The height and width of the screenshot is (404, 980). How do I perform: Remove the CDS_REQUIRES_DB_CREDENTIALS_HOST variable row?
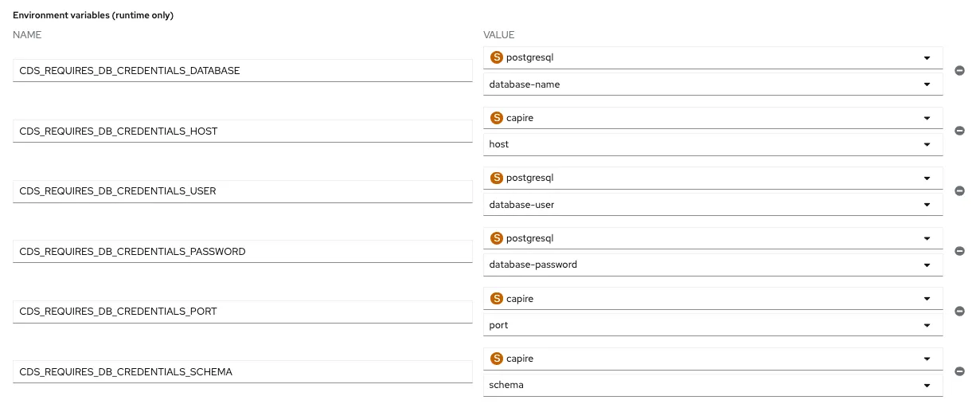point(959,131)
